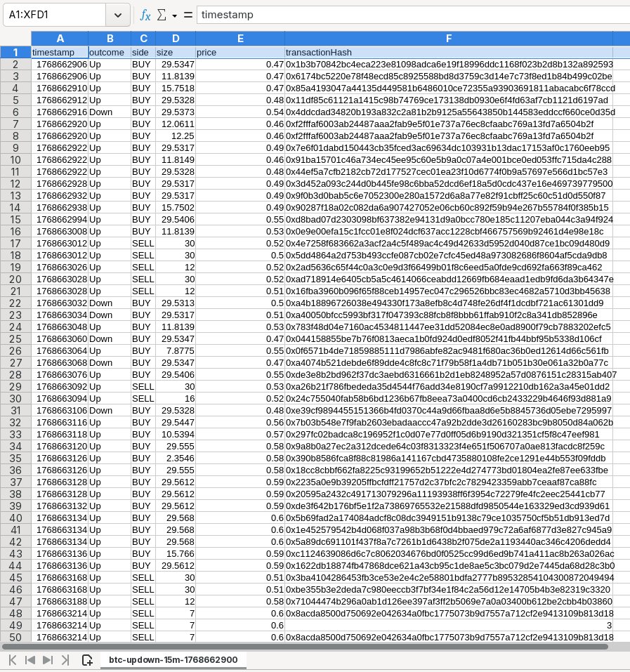This screenshot has height=672, width=630.
Task: Open the Function Wizard fx icon
Action: 145,15
